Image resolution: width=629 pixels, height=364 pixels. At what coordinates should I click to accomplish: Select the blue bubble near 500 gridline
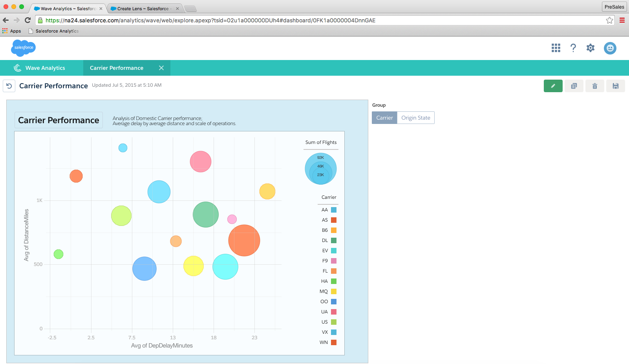click(144, 269)
